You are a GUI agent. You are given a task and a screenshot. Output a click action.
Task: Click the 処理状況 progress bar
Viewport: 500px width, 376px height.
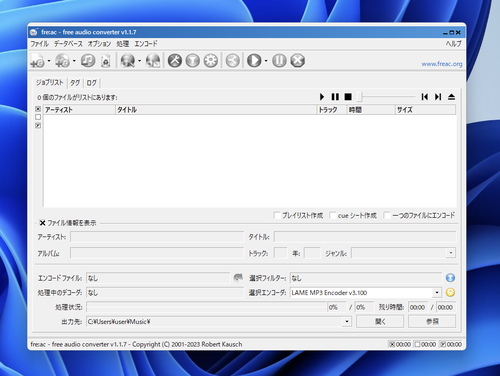(x=207, y=307)
